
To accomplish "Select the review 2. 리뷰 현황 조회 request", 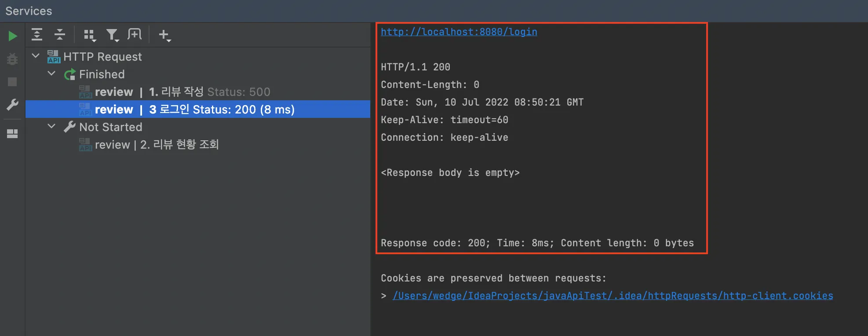I will point(157,145).
